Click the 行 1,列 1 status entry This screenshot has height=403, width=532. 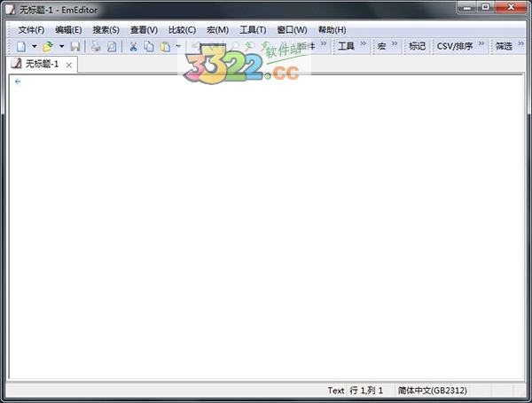(366, 391)
